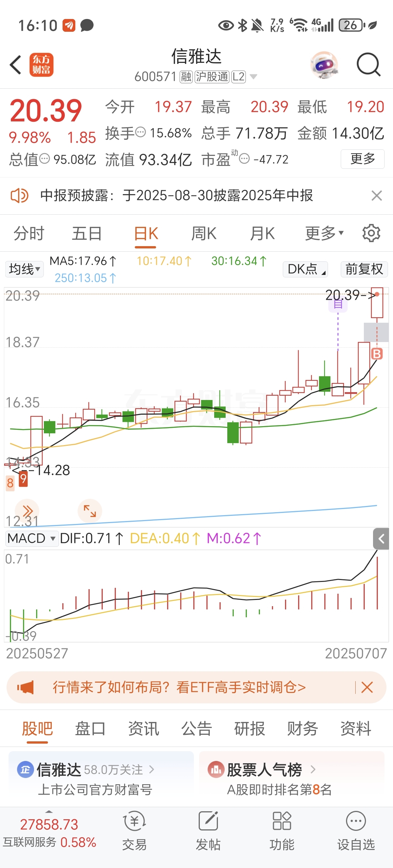The image size is (393, 868).
Task: Tap the battery status icon
Action: [351, 25]
